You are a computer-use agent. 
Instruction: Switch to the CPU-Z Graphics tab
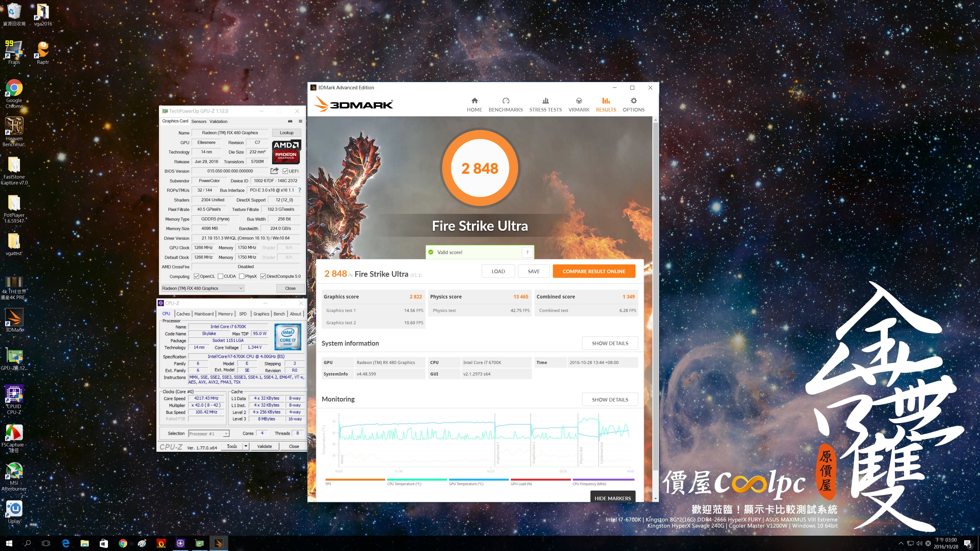pyautogui.click(x=261, y=314)
